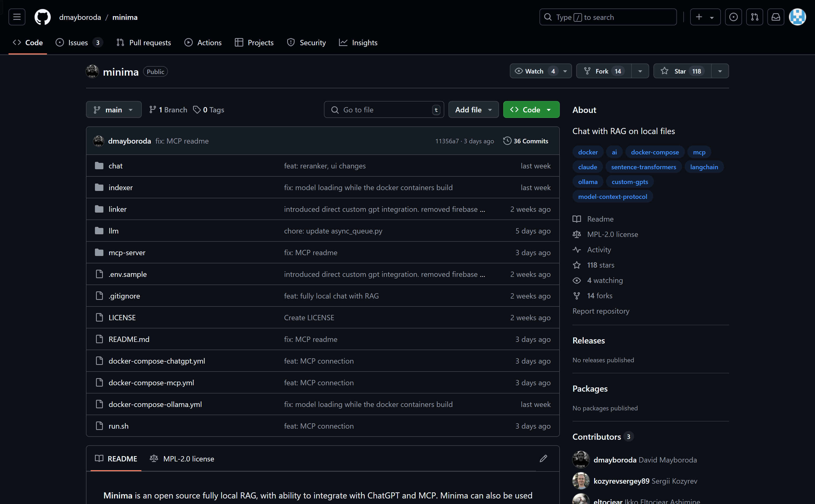Viewport: 815px width, 504px height.
Task: Open kozyrevsergey89 contributor avatar
Action: tap(581, 481)
